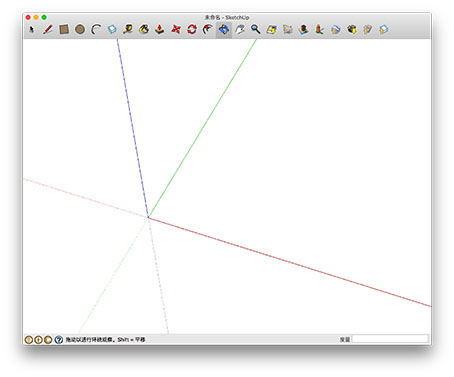Click the window title ending in 'SketchUp'

227,17
